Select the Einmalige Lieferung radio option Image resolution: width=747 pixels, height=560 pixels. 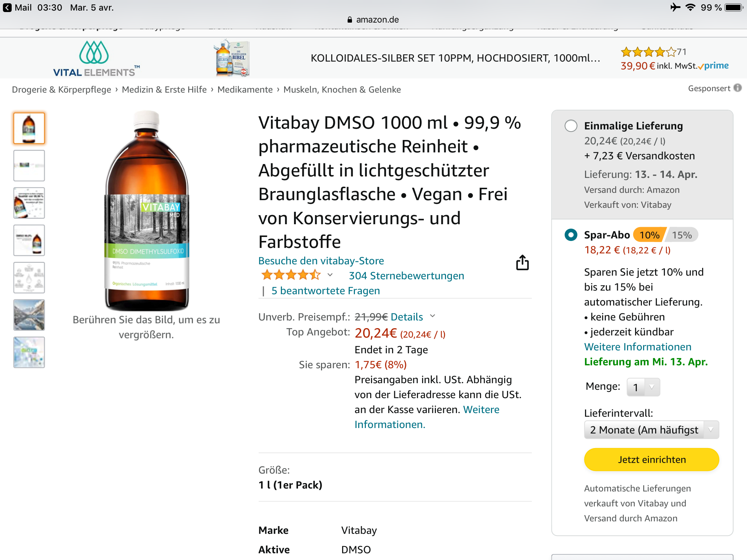pos(571,126)
